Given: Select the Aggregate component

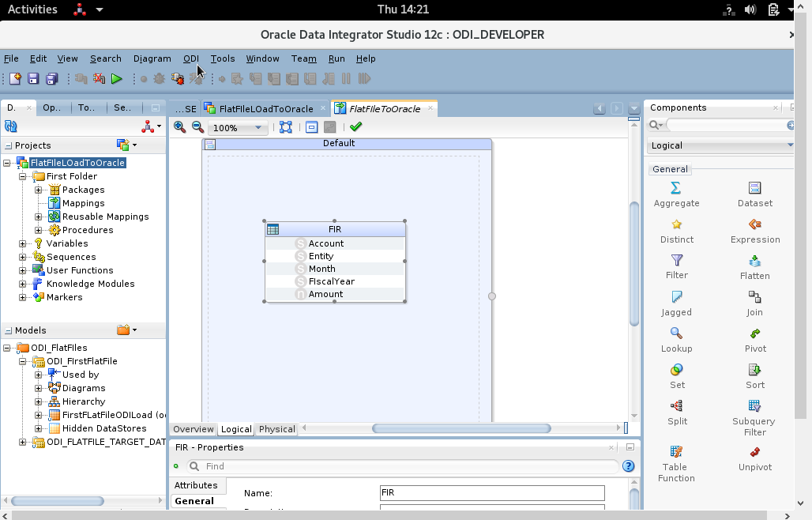Looking at the screenshot, I should (x=676, y=194).
